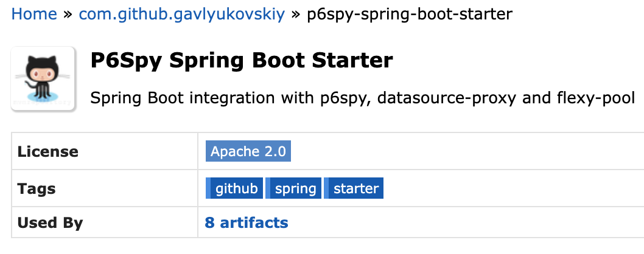Click the Spring Boot integration description text

[363, 98]
